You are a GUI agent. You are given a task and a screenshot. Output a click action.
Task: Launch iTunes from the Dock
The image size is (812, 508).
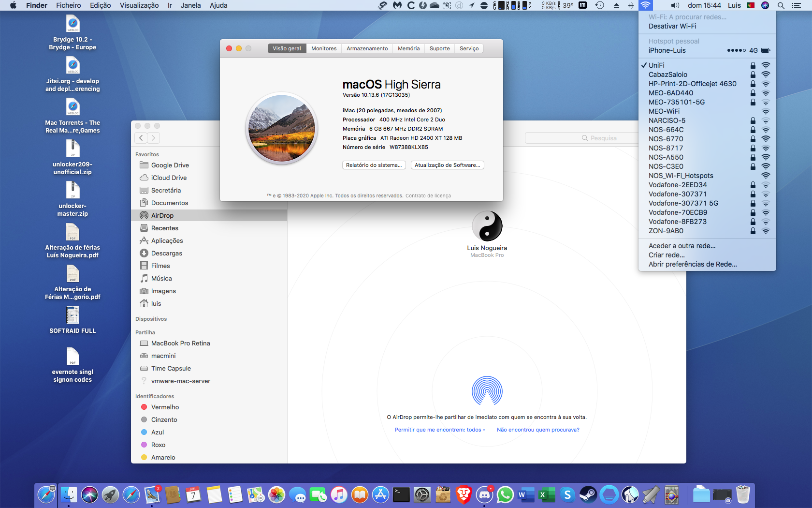(339, 494)
